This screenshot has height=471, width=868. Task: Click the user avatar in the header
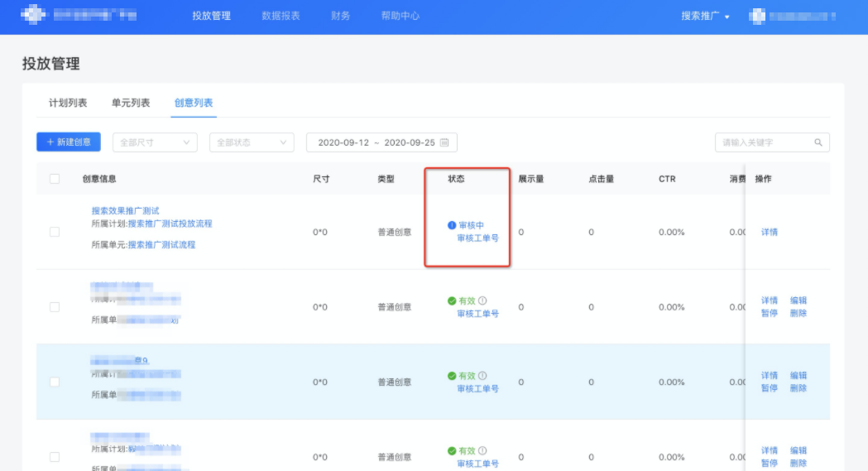[x=757, y=16]
